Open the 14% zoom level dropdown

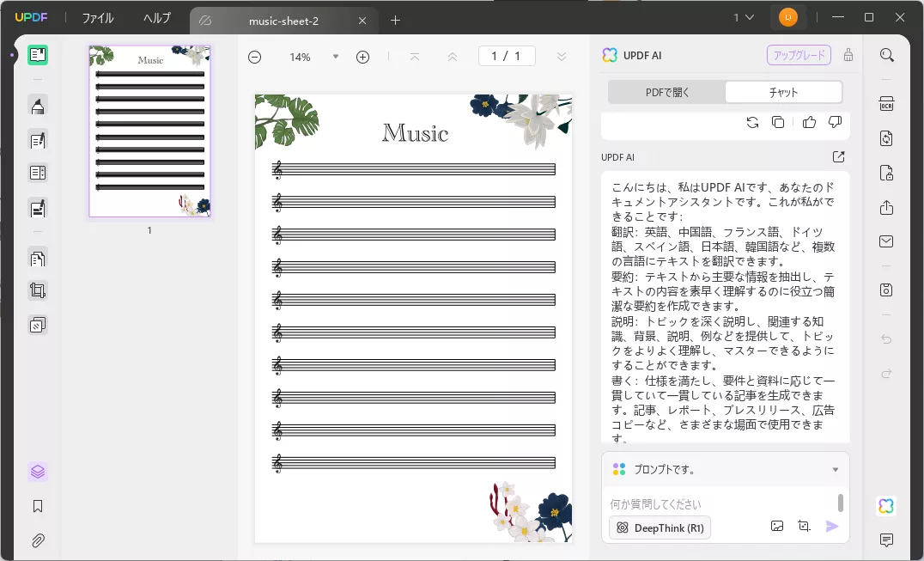(x=336, y=57)
